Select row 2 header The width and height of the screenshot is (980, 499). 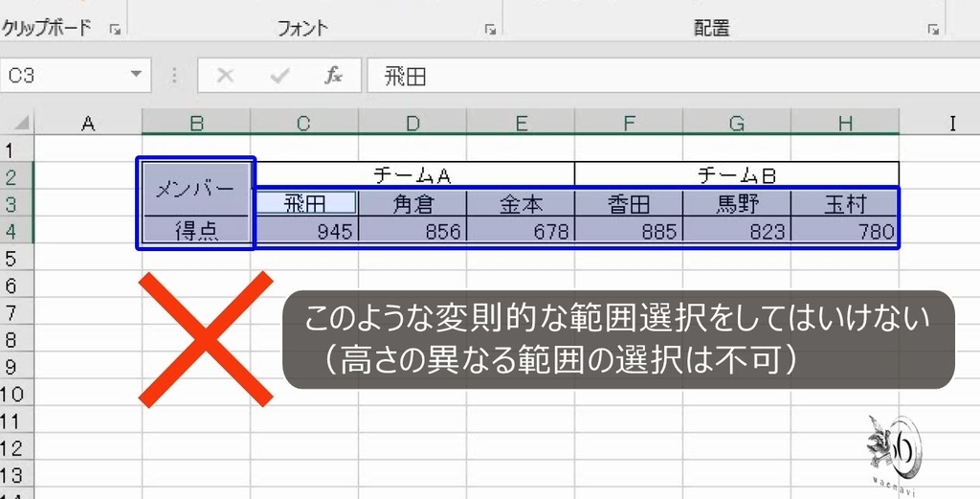17,175
